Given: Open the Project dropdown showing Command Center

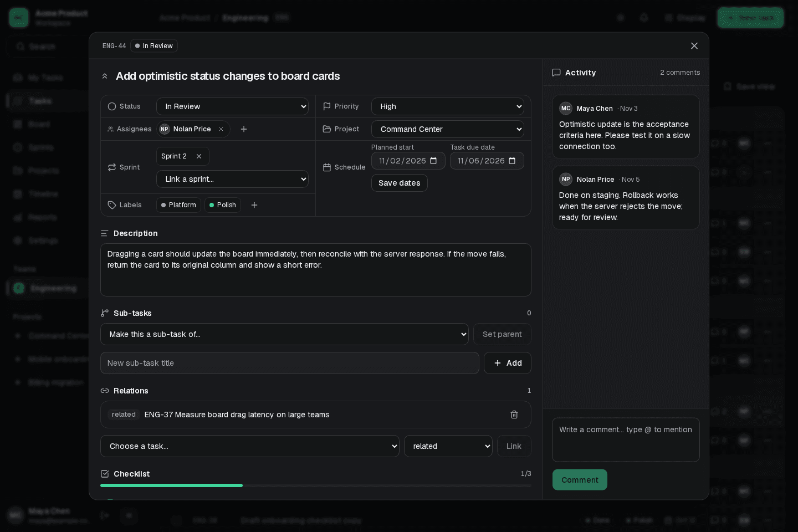Looking at the screenshot, I should pos(448,129).
